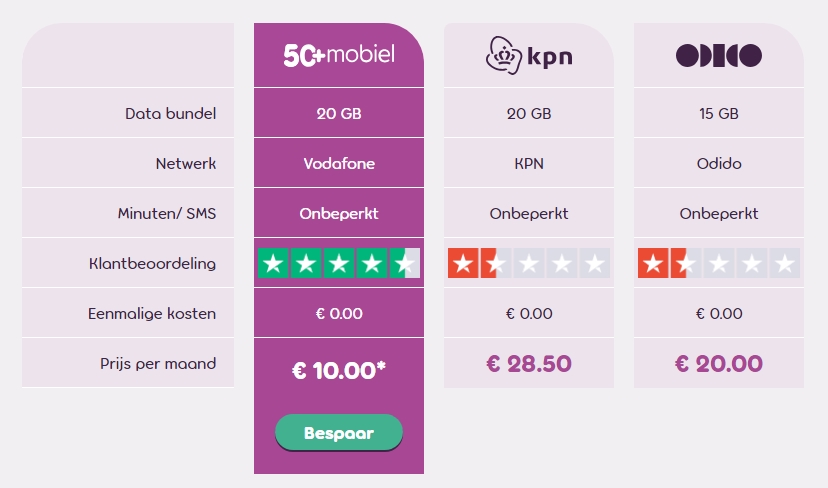Click the green star rating for 50+mobiel
The image size is (828, 488).
pyautogui.click(x=338, y=263)
